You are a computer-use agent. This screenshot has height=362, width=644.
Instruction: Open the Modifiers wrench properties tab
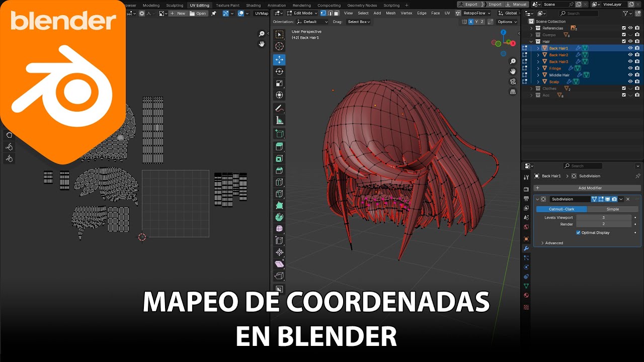pyautogui.click(x=526, y=248)
